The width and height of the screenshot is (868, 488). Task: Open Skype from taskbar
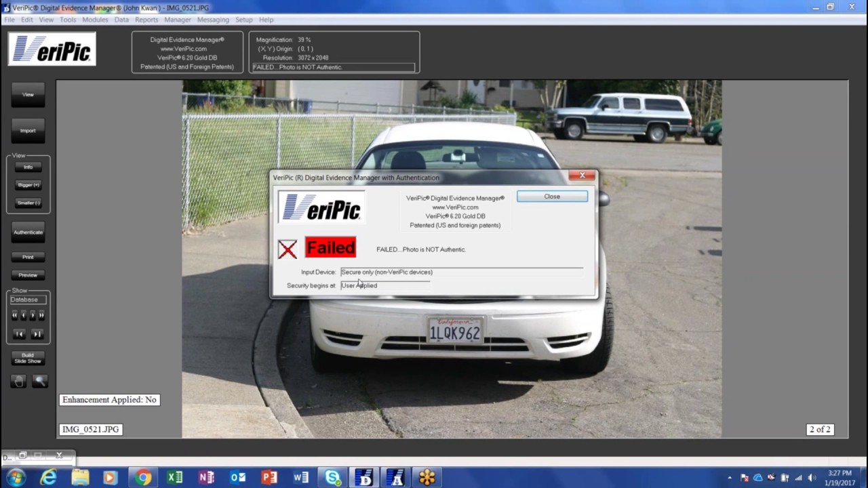[333, 478]
